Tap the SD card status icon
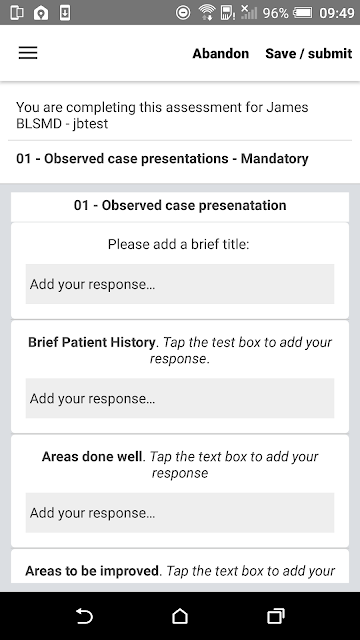 pos(227,13)
